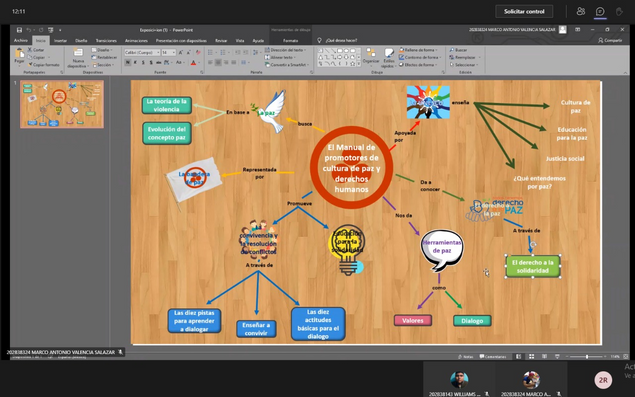This screenshot has height=397, width=635.
Task: Expand the shapes gallery more arrow
Action: click(x=359, y=64)
